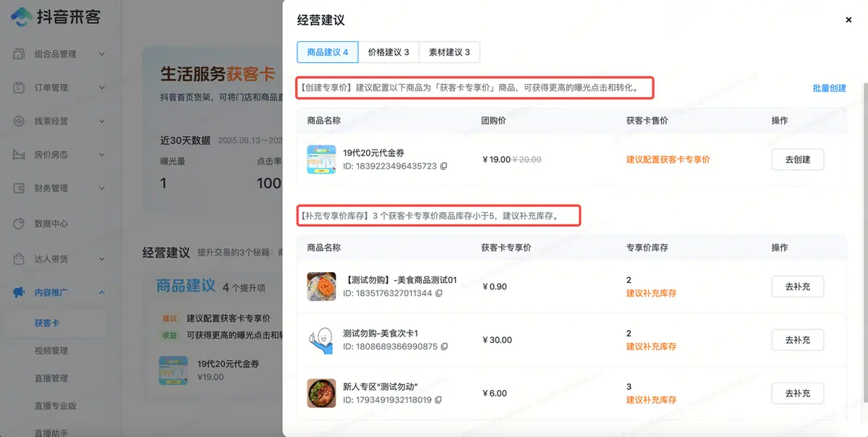The width and height of the screenshot is (868, 437).
Task: Click the 线索经营 sidebar icon
Action: pyautogui.click(x=20, y=121)
